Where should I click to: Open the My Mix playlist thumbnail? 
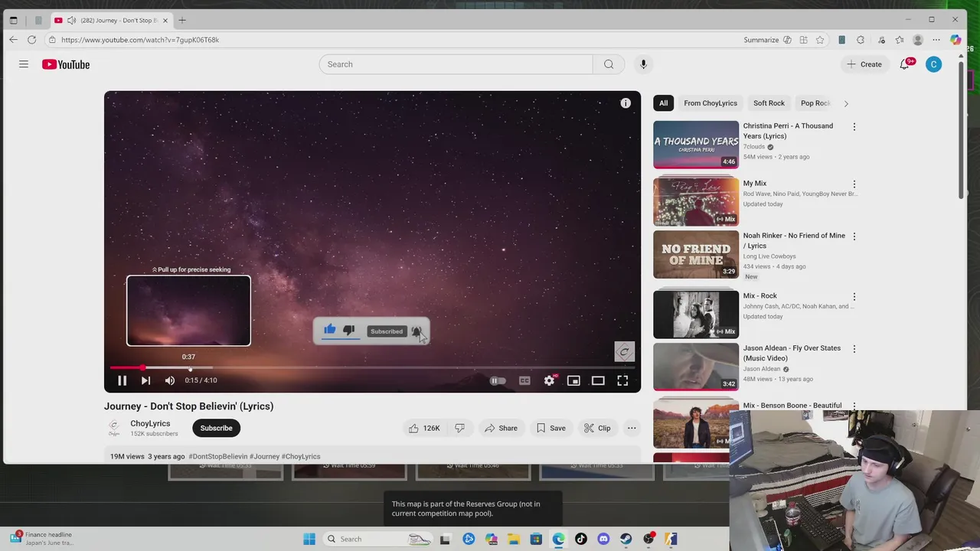696,201
